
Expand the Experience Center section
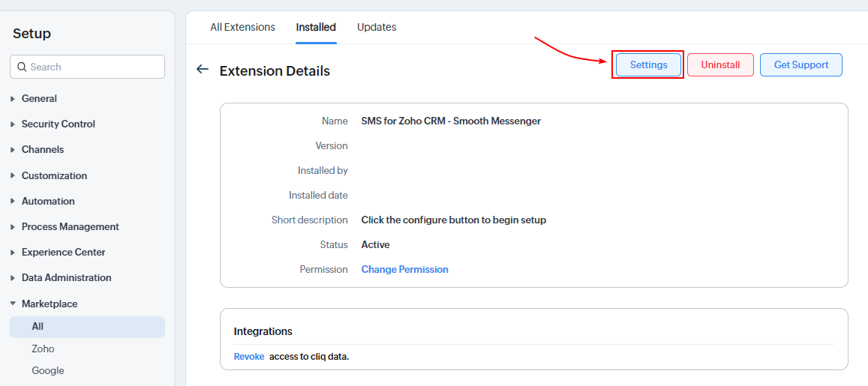click(58, 252)
